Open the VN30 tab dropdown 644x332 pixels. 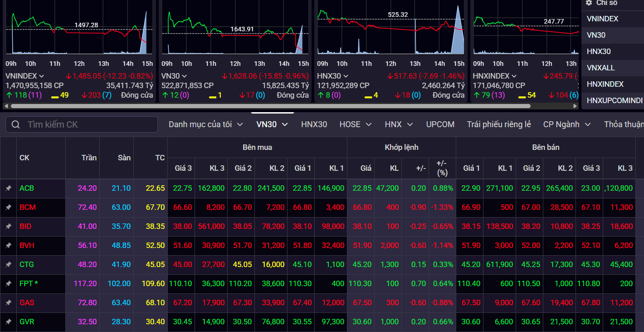(272, 124)
